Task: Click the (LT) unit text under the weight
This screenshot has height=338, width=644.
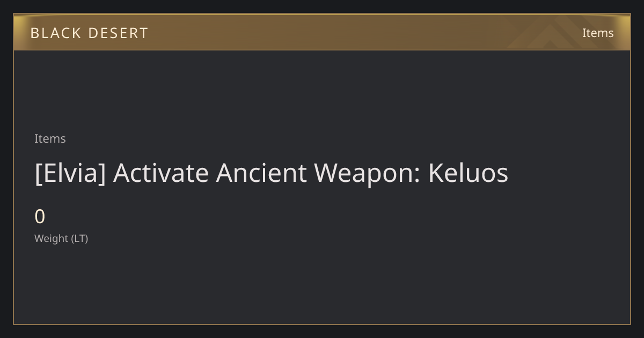Action: click(x=79, y=238)
